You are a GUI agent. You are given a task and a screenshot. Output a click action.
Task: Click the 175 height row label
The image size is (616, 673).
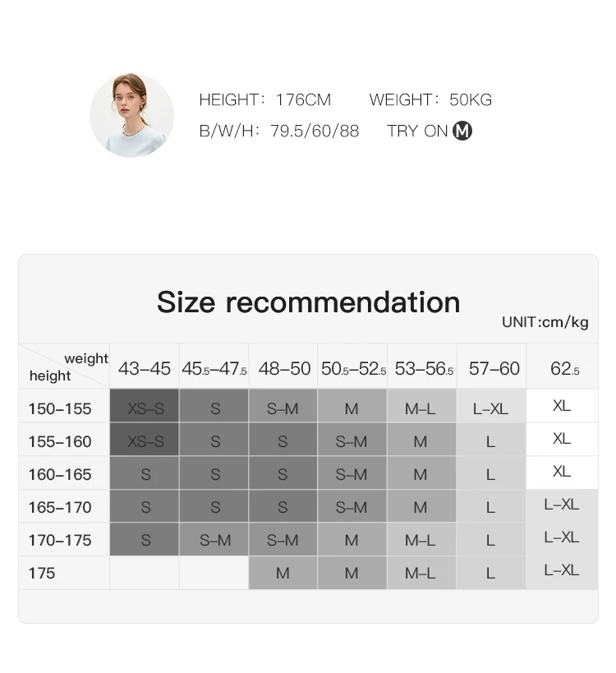[x=42, y=573]
